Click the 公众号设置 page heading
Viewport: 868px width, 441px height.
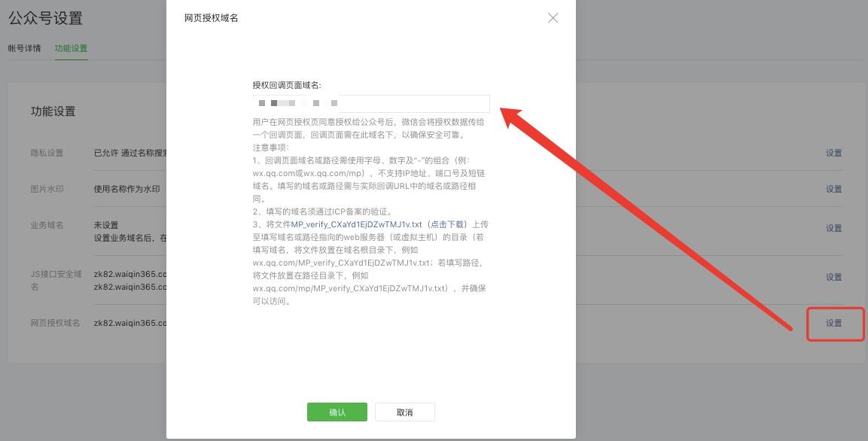click(x=45, y=18)
